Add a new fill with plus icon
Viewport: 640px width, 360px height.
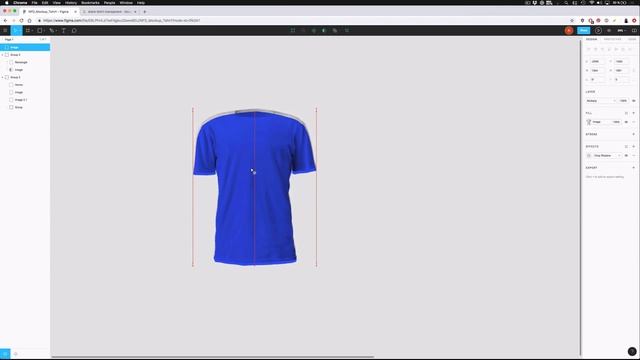click(633, 113)
